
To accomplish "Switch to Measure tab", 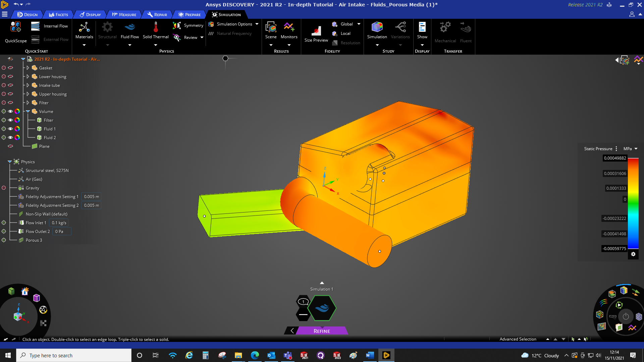I will 124,15.
